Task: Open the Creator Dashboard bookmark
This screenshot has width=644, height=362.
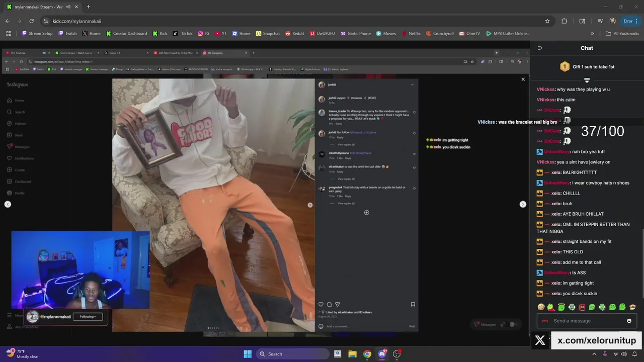Action: click(126, 34)
